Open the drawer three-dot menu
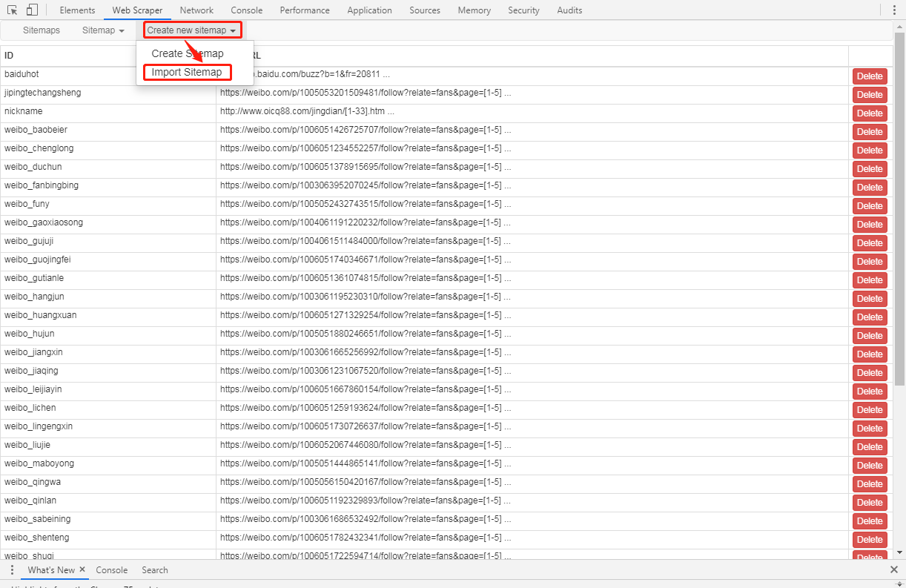 point(12,570)
